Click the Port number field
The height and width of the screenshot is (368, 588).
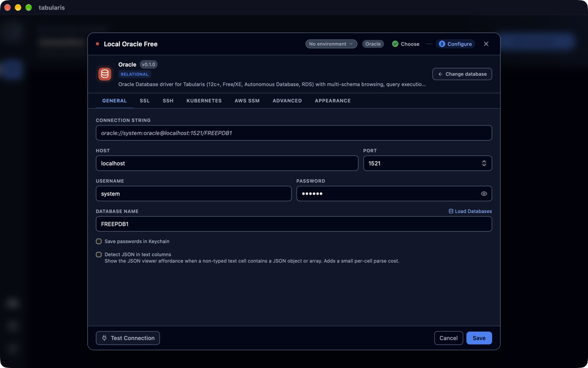(x=428, y=163)
